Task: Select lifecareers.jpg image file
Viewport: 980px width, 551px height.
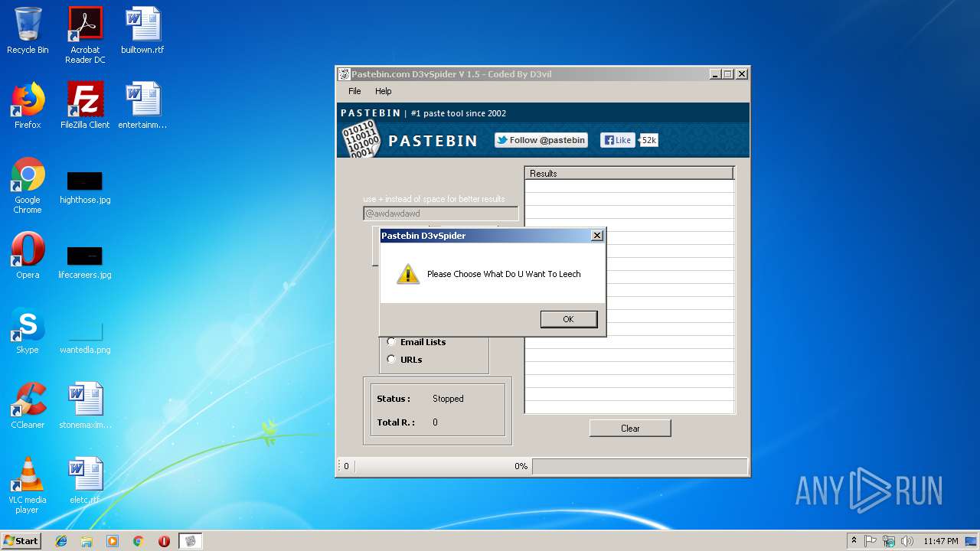Action: [x=85, y=262]
